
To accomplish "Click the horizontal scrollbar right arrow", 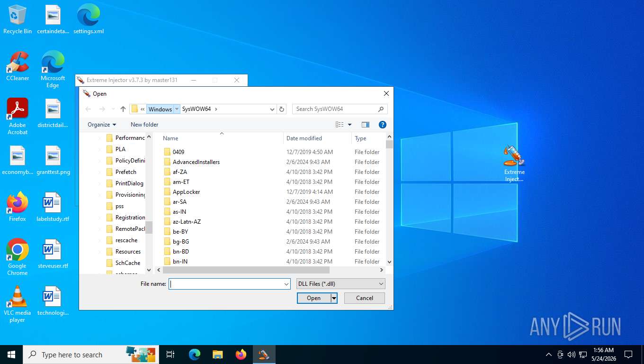I will coord(382,270).
